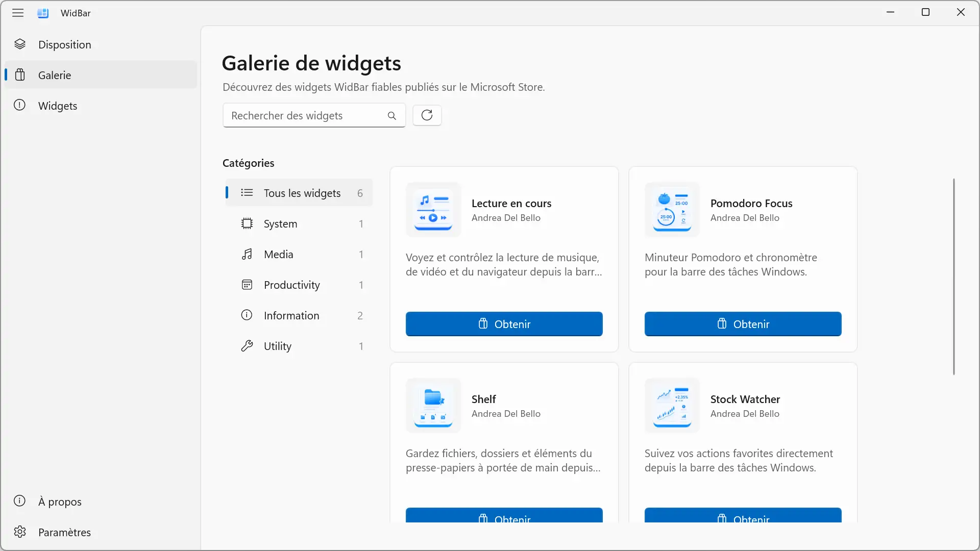Click the Utility wrench icon
Viewport: 980px width, 551px height.
(247, 346)
